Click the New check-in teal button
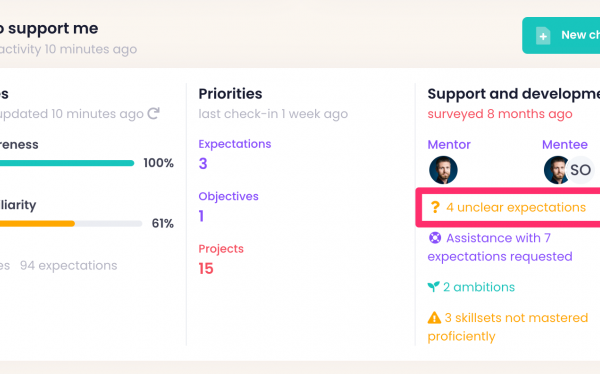 click(561, 35)
